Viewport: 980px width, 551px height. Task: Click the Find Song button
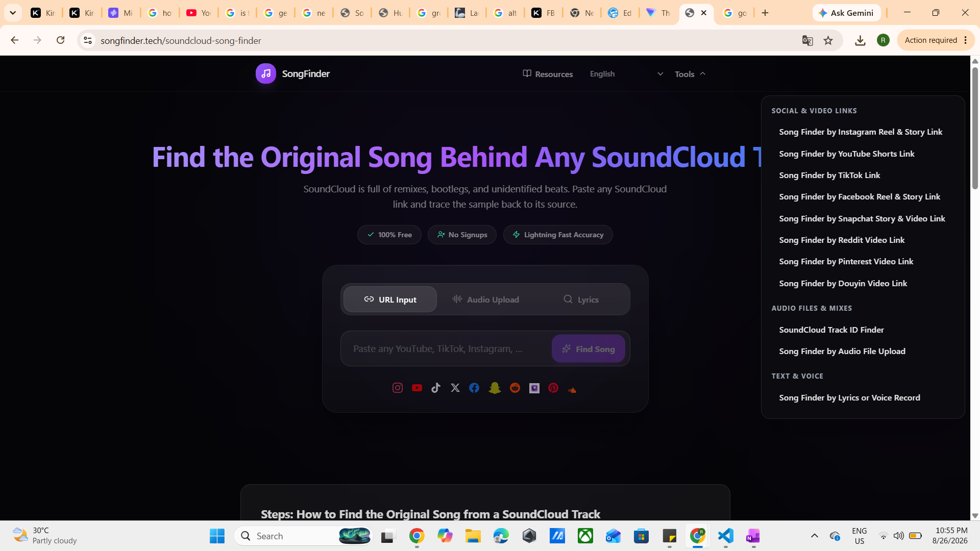tap(589, 349)
